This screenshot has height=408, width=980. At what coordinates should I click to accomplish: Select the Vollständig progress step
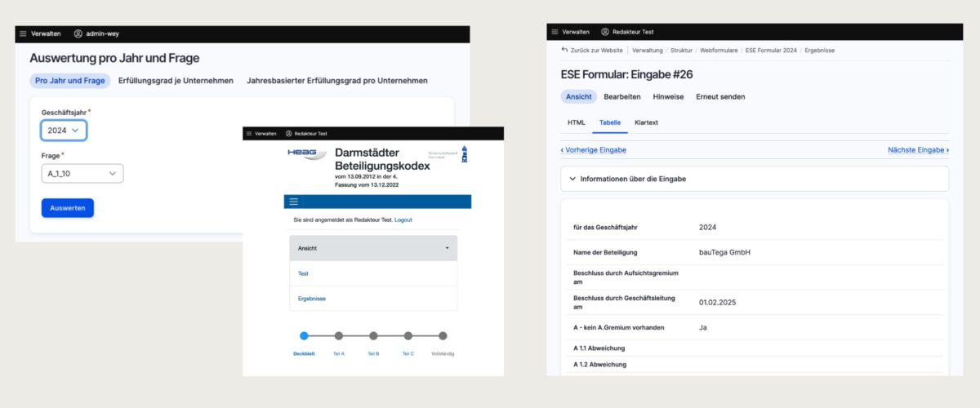tap(443, 335)
